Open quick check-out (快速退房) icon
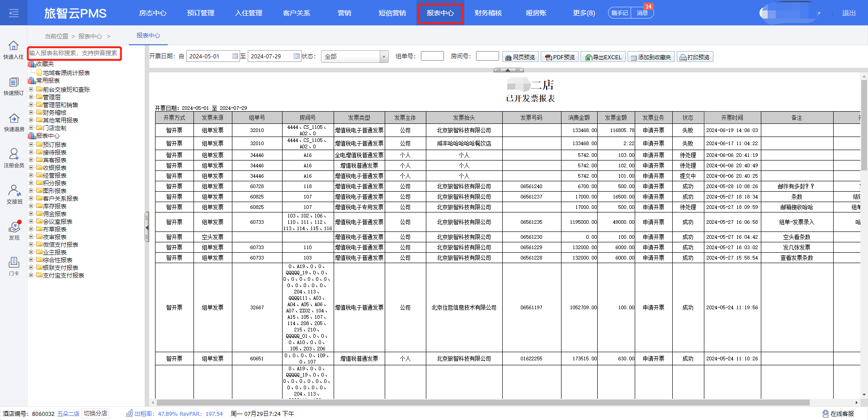Screen dimensions: 868x420 (14, 122)
